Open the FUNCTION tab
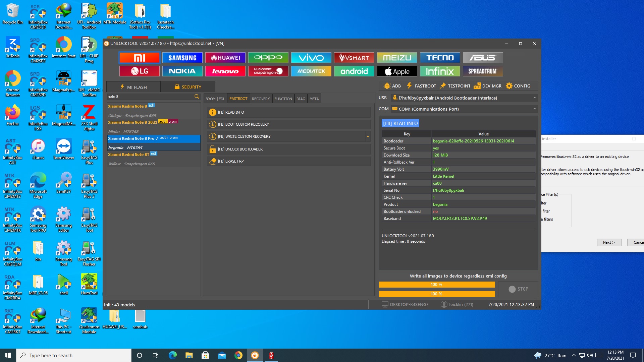Image resolution: width=644 pixels, height=362 pixels. [x=283, y=99]
